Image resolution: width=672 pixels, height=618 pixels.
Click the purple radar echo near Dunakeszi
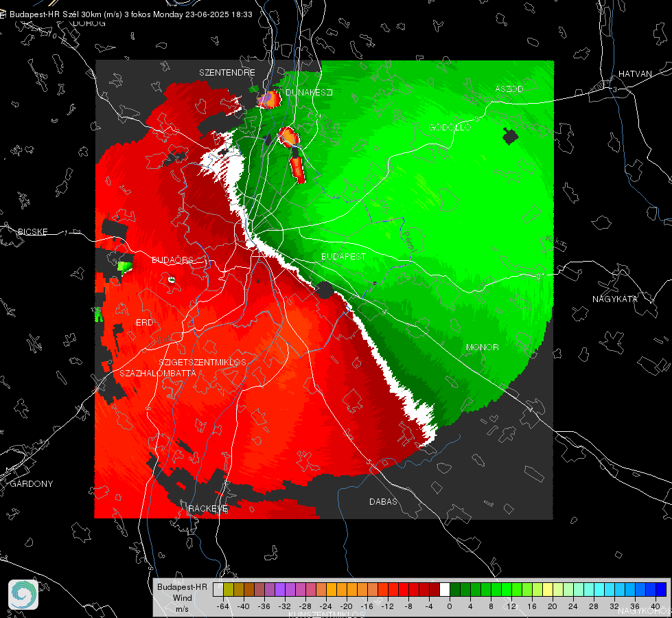click(x=269, y=100)
